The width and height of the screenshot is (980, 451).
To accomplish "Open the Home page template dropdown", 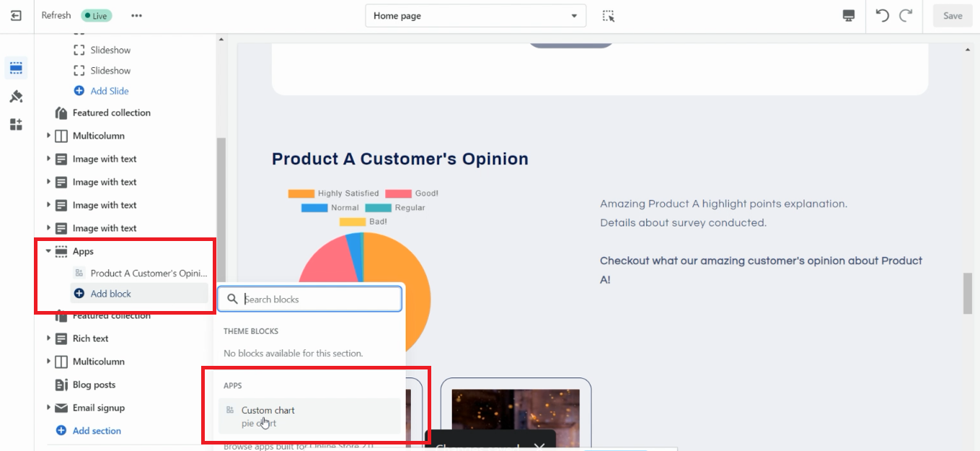I will click(475, 16).
